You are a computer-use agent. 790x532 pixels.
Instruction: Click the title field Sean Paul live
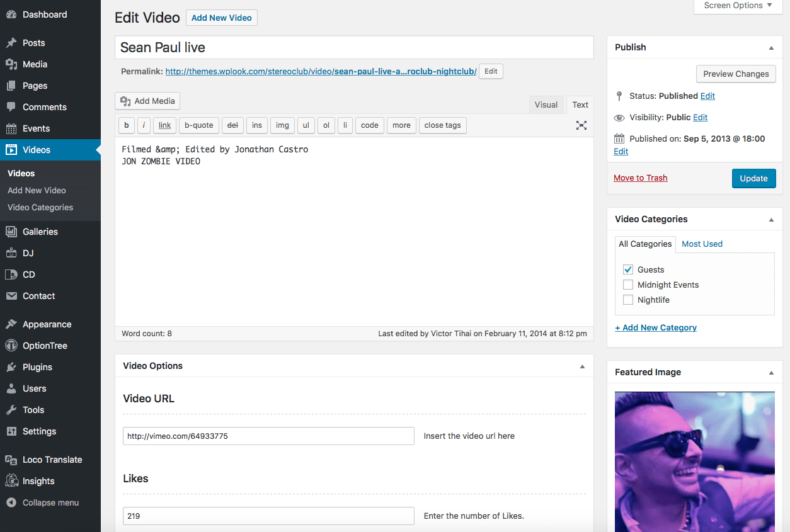[354, 48]
